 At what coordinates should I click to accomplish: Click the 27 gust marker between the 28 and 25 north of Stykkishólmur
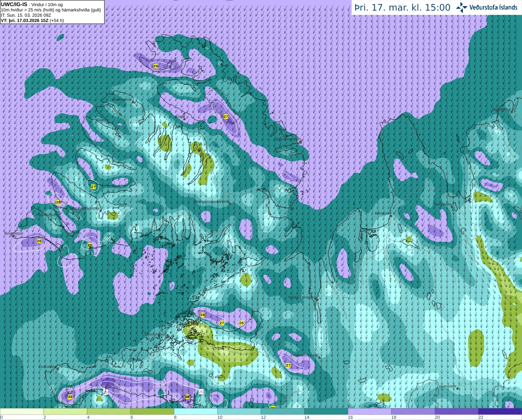[x=222, y=323]
